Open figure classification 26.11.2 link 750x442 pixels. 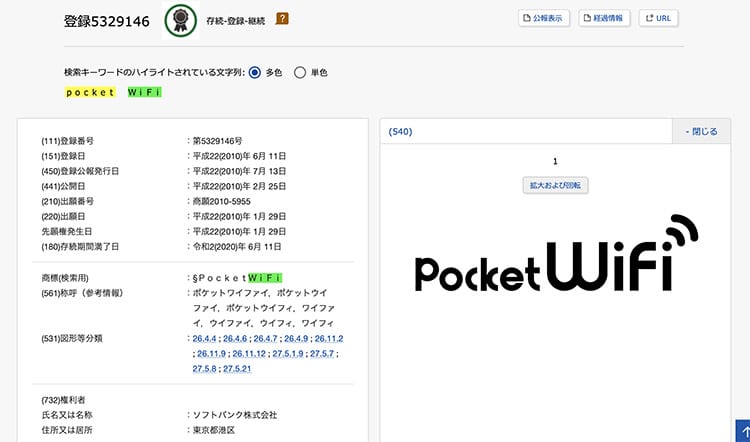(329, 339)
